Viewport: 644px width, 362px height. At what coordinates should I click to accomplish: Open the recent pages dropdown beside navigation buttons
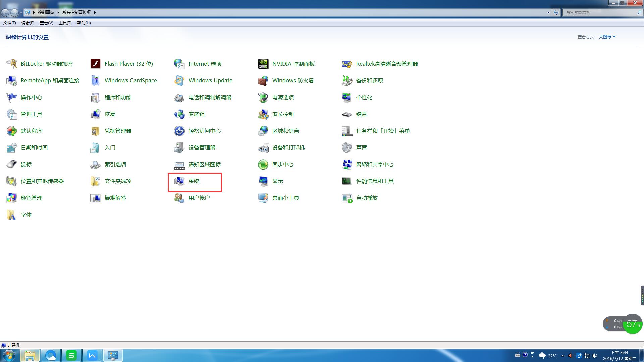21,13
